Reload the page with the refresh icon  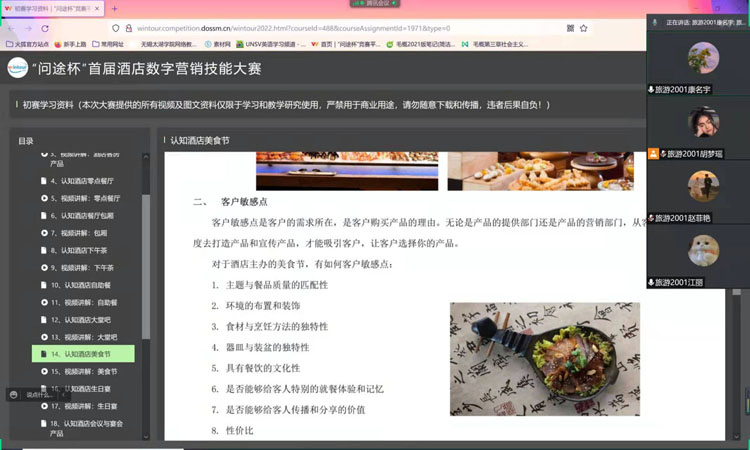[x=45, y=28]
